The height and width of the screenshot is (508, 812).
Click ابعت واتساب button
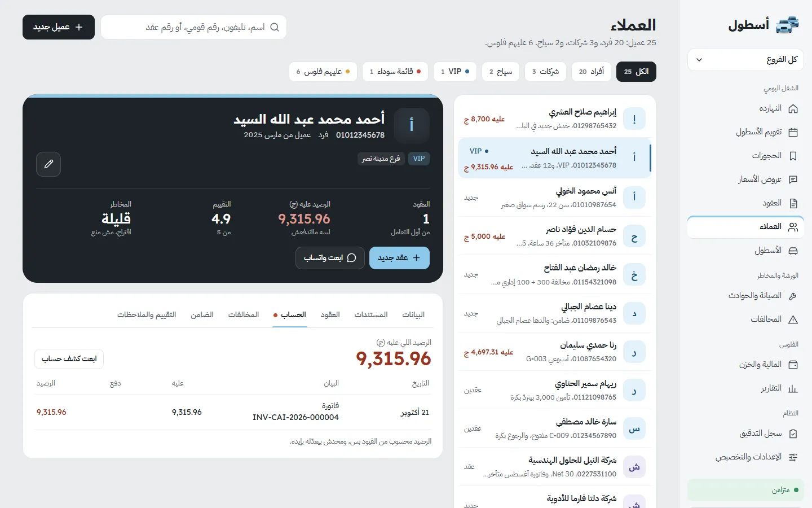tap(330, 258)
